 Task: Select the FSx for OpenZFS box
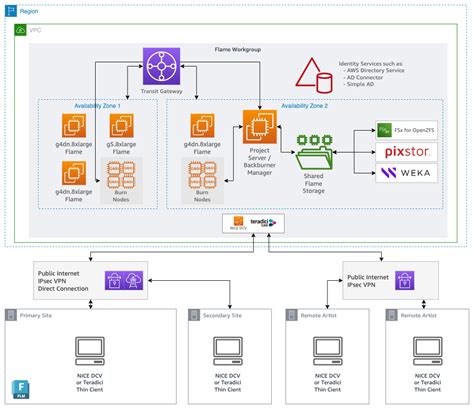(x=406, y=130)
